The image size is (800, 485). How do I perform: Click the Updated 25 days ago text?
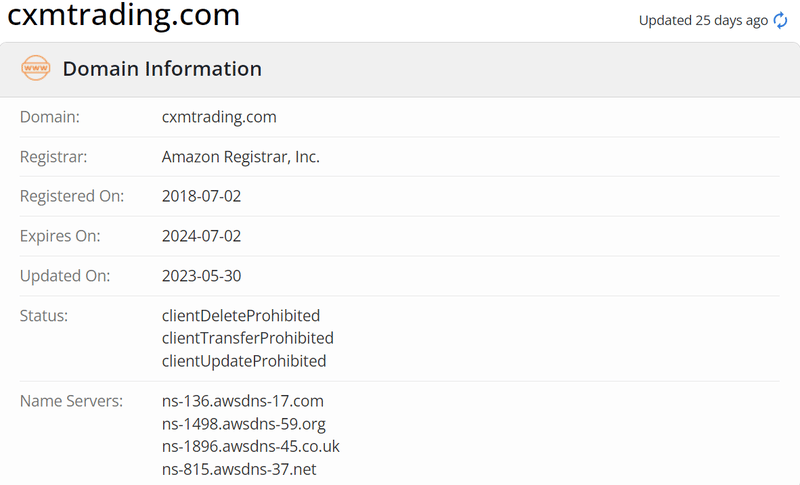703,20
